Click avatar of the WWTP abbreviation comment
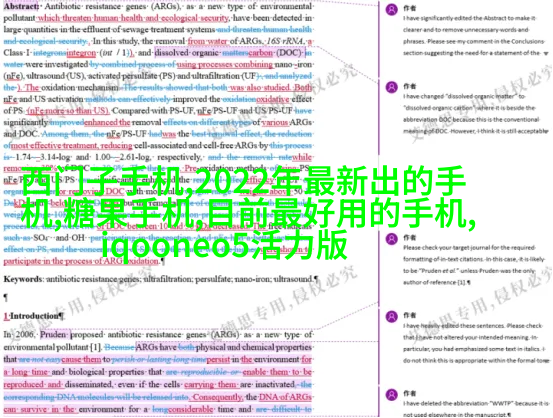This screenshot has height=418, width=553. point(391,394)
